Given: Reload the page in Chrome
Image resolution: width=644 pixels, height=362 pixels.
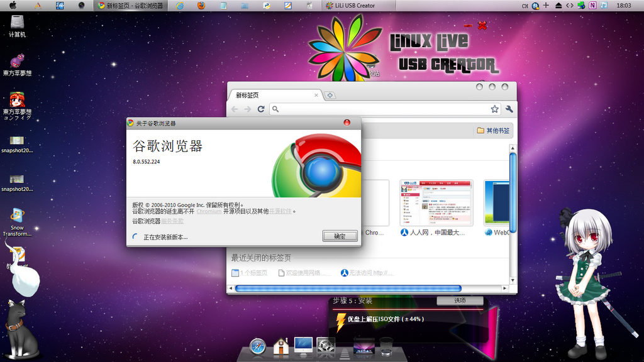Looking at the screenshot, I should point(261,109).
